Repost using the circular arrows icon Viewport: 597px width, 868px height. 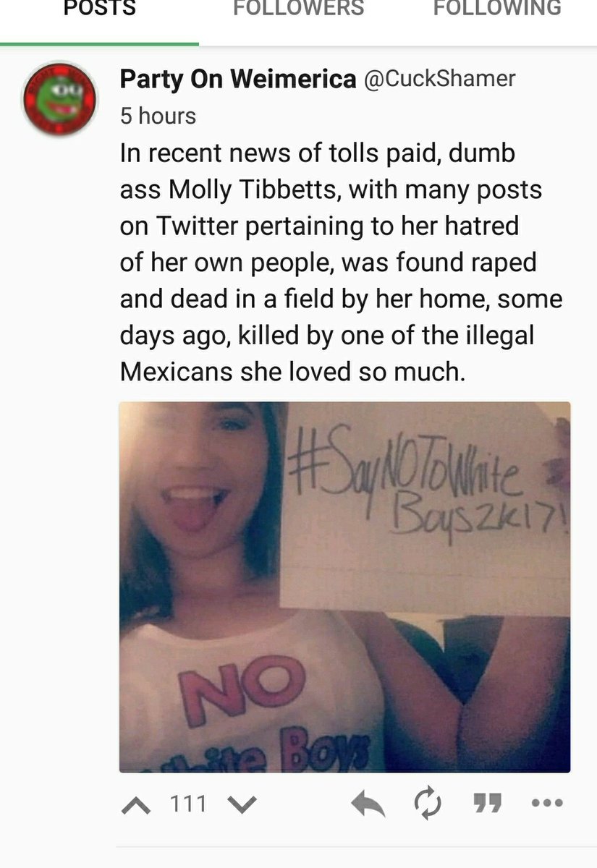click(426, 803)
